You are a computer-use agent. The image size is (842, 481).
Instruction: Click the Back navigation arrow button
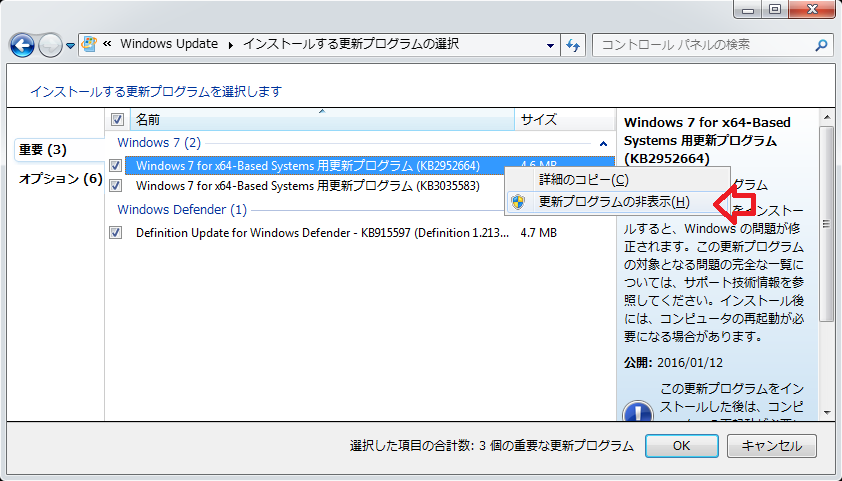pyautogui.click(x=23, y=45)
